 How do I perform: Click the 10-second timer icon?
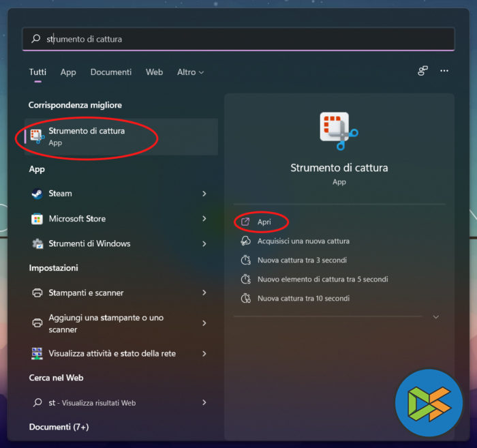click(x=246, y=298)
